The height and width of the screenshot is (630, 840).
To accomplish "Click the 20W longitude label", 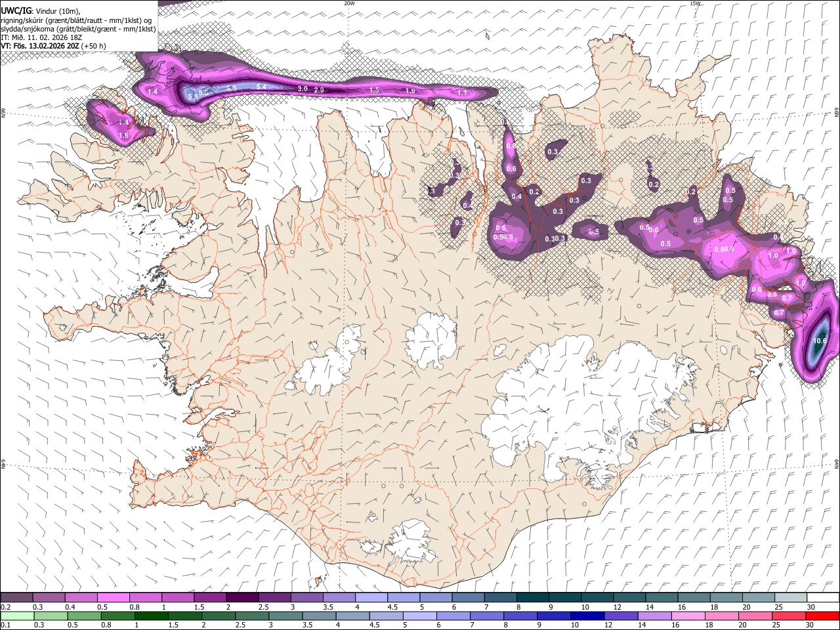I will (349, 3).
